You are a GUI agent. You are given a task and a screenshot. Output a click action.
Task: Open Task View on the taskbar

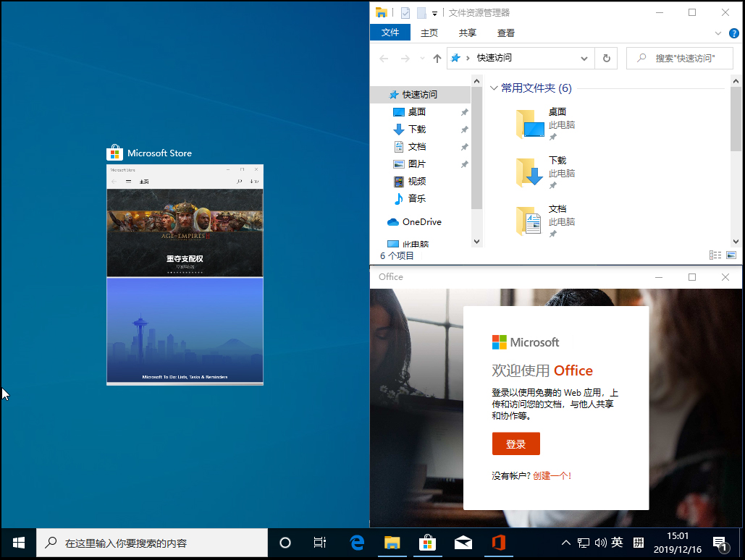pyautogui.click(x=319, y=542)
